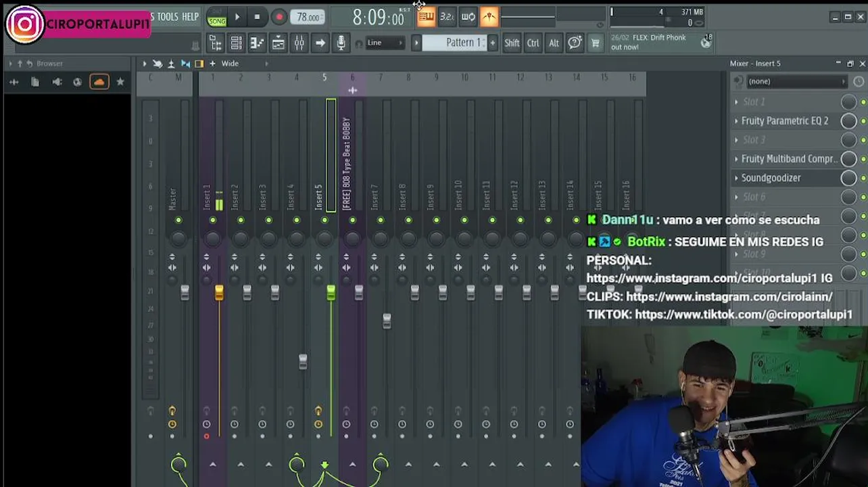
Task: Open the Channel rack icon
Action: coord(236,43)
